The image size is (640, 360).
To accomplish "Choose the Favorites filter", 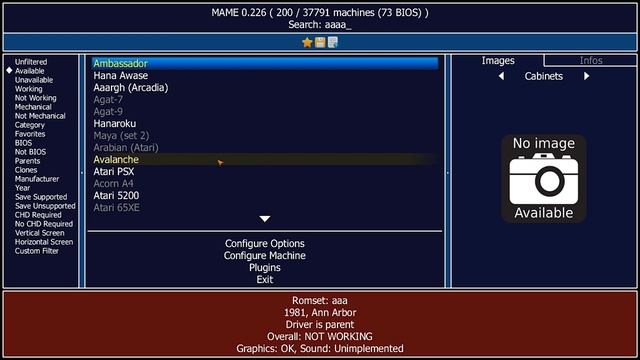I will tap(30, 134).
